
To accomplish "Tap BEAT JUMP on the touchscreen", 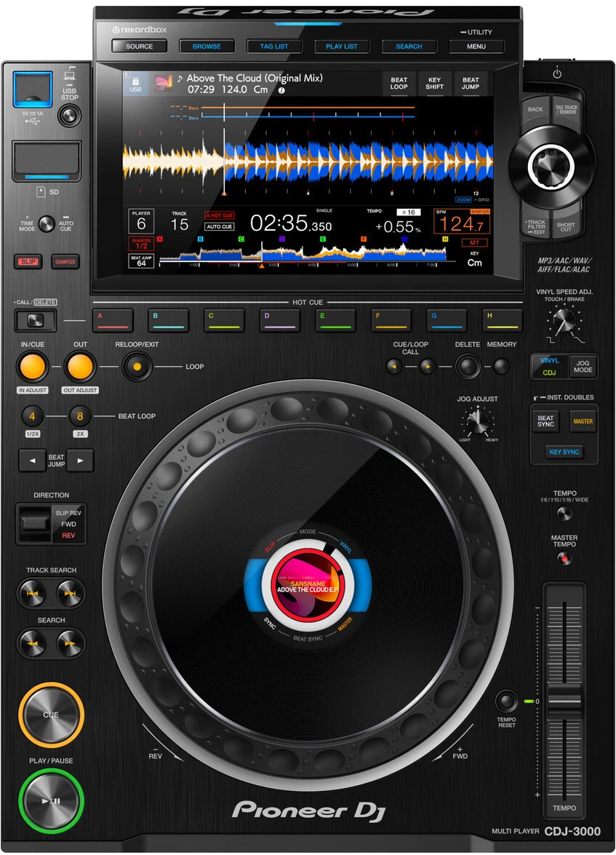I will coord(471,83).
